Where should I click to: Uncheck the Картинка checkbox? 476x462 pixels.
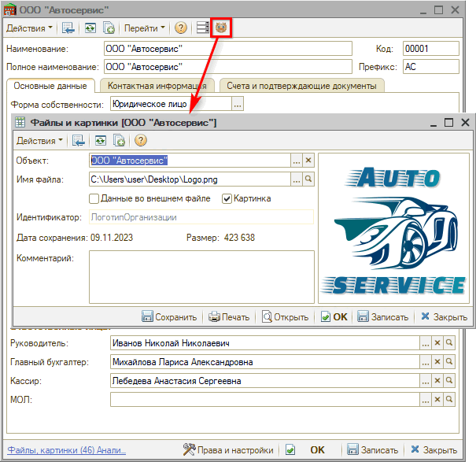[x=228, y=198]
